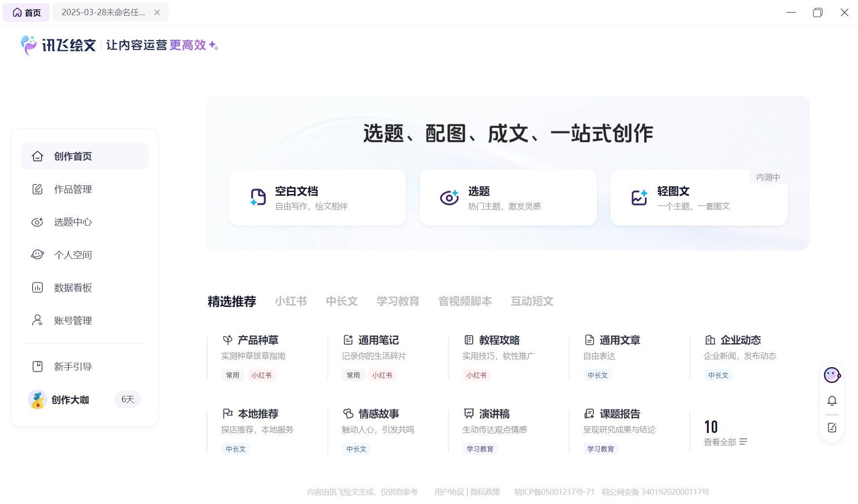Click the 企业动态 building icon
Image resolution: width=858 pixels, height=504 pixels.
[x=710, y=340]
